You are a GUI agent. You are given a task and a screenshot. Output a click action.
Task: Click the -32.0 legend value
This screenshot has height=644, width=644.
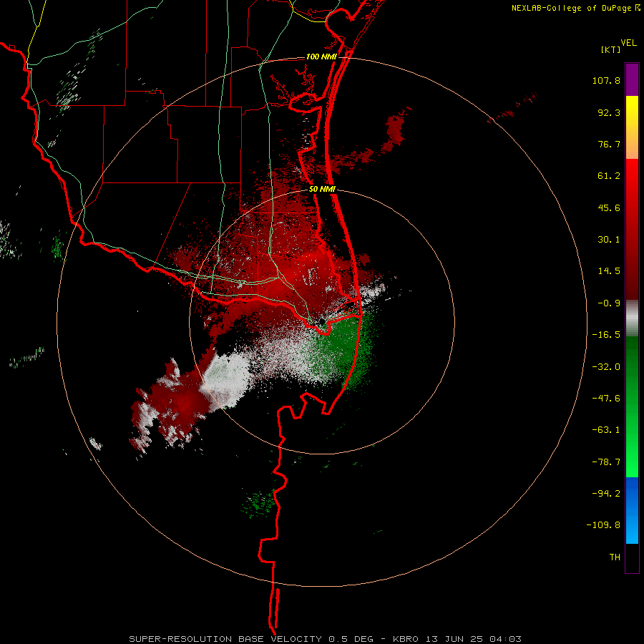tap(606, 367)
